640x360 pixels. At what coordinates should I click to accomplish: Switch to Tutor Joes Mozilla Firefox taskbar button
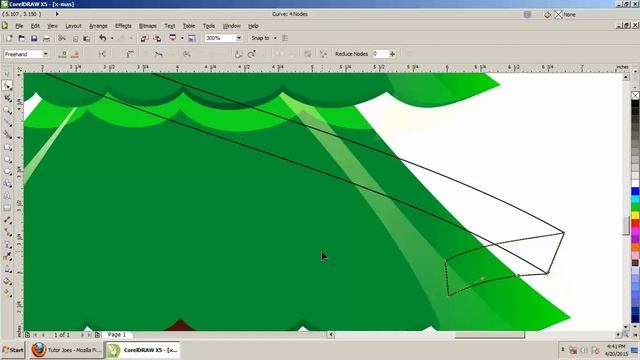(x=66, y=350)
